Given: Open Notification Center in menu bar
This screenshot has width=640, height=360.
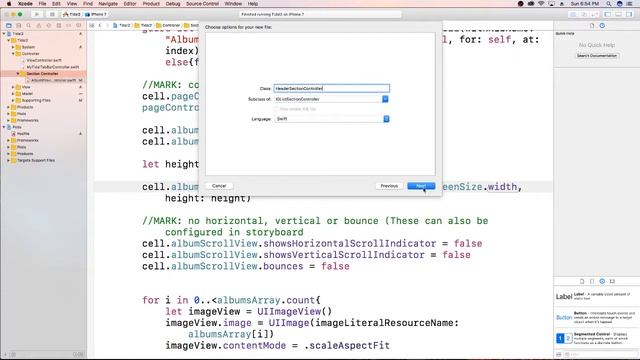Looking at the screenshot, I should click(x=630, y=4).
